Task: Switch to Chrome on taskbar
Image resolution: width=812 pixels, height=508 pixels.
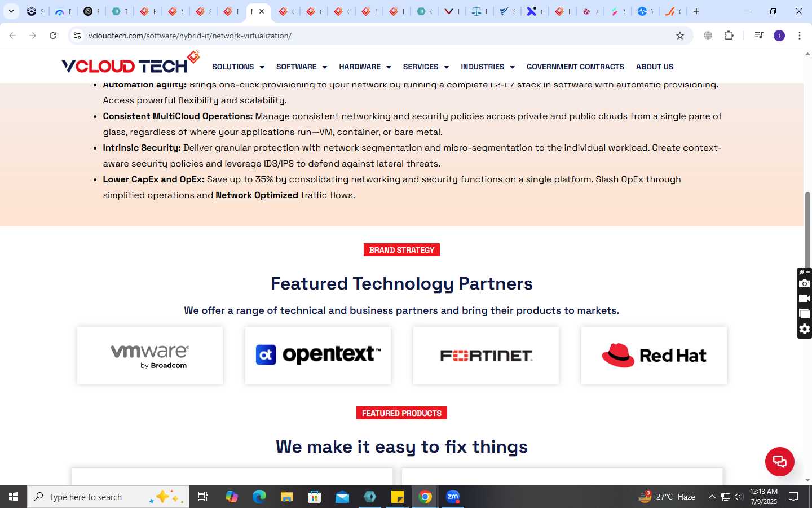Action: point(425,497)
